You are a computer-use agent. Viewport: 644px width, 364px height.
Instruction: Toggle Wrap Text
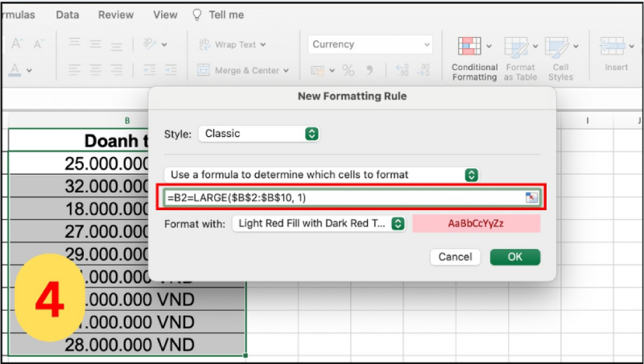pyautogui.click(x=228, y=44)
